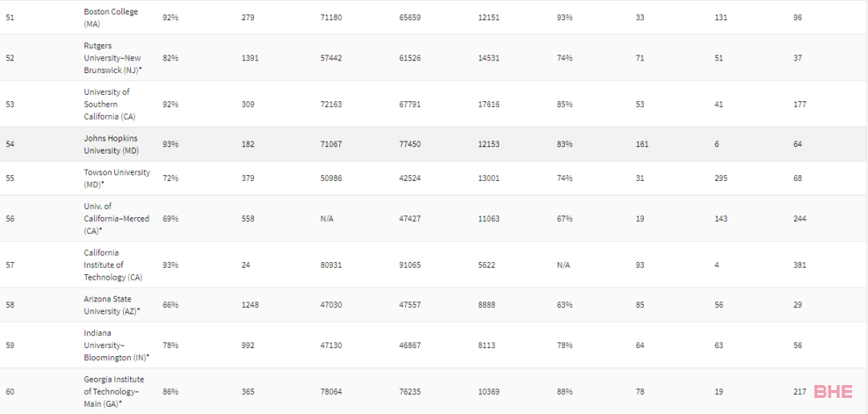Viewport: 868px width, 414px height.
Task: Select the Boston College (MA) row name
Action: (111, 17)
